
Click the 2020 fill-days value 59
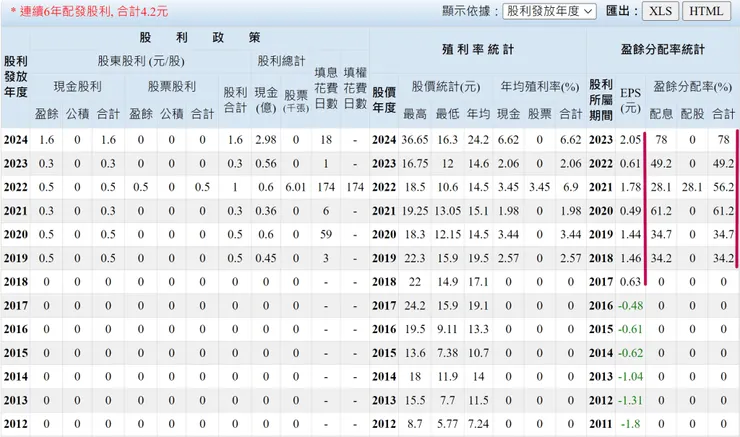pyautogui.click(x=326, y=234)
